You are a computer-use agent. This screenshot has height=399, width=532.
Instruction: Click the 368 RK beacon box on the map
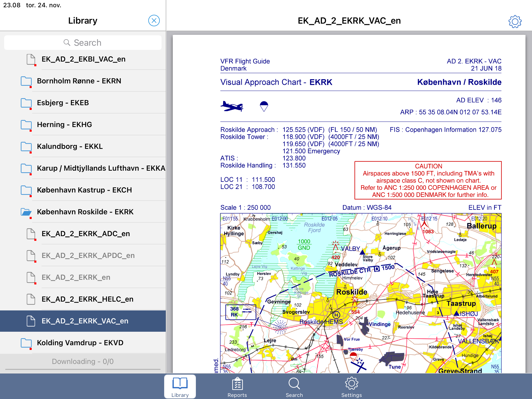tap(241, 312)
